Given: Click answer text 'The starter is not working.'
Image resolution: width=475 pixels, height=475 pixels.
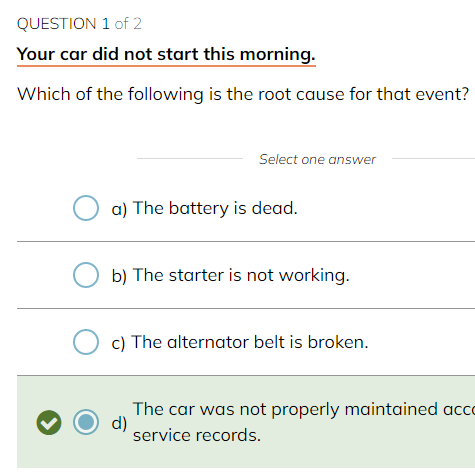Looking at the screenshot, I should [x=241, y=275].
